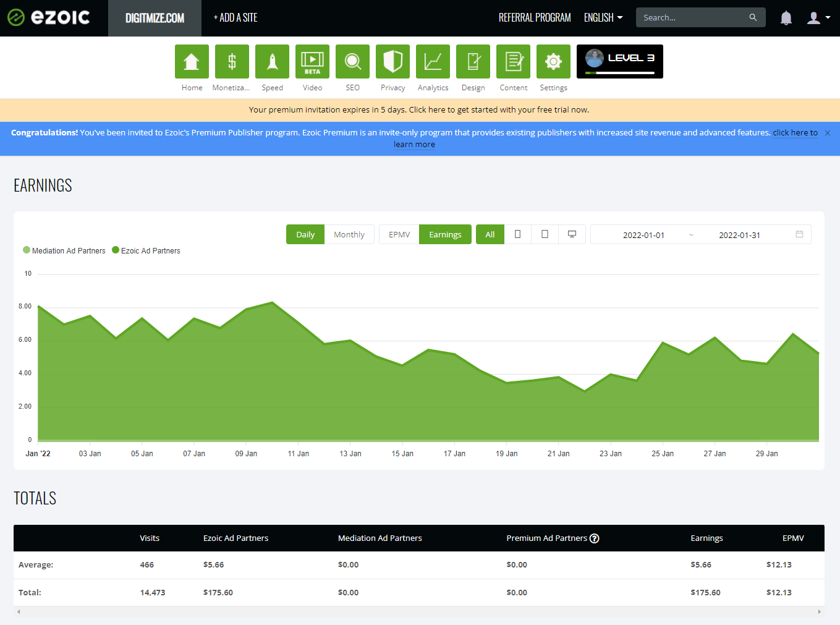Viewport: 840px width, 625px height.
Task: Open the Settings gear icon
Action: [553, 62]
